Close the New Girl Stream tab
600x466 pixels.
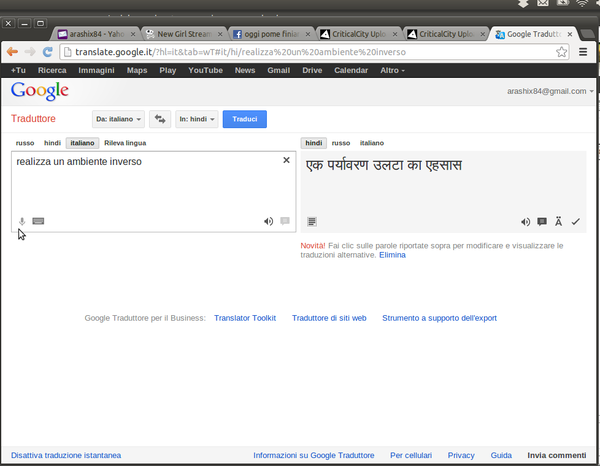[x=220, y=34]
